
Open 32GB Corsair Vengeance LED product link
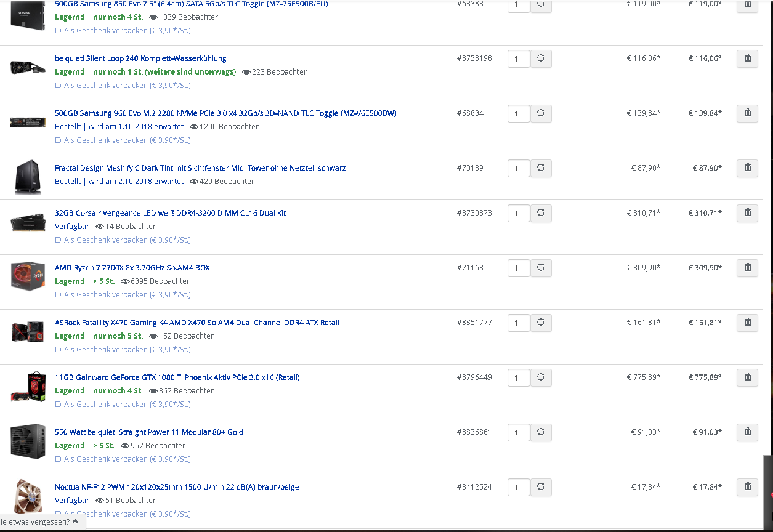pos(170,213)
